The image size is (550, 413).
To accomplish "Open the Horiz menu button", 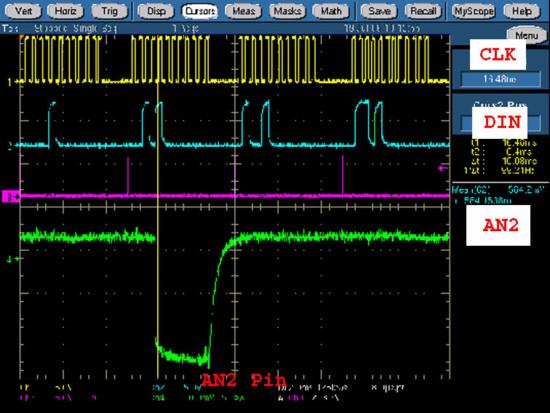I will (x=66, y=11).
